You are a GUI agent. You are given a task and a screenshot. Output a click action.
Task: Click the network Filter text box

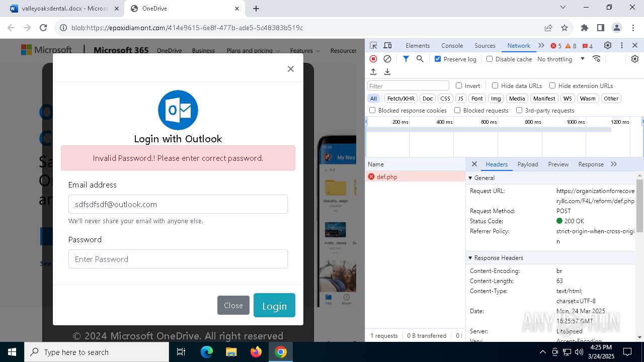[408, 86]
